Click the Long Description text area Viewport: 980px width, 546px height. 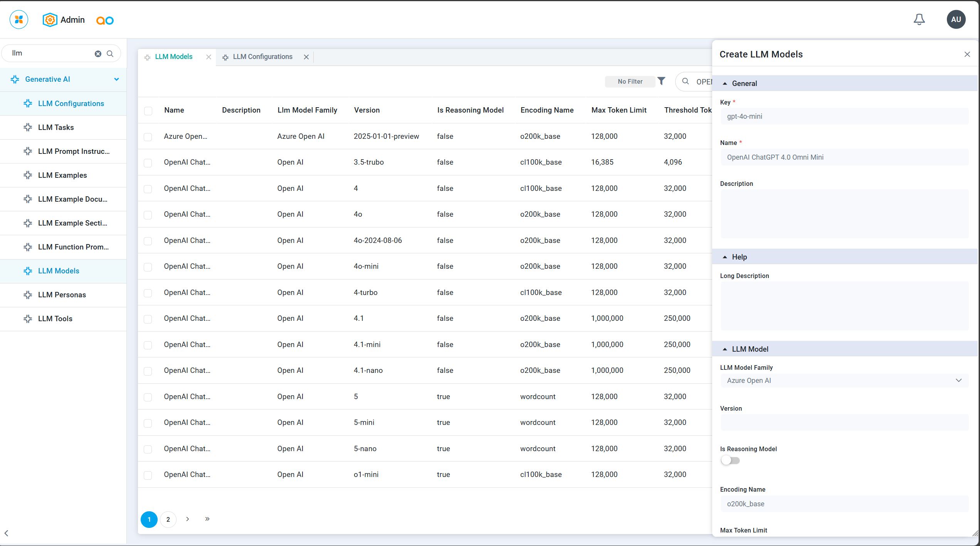pos(844,306)
